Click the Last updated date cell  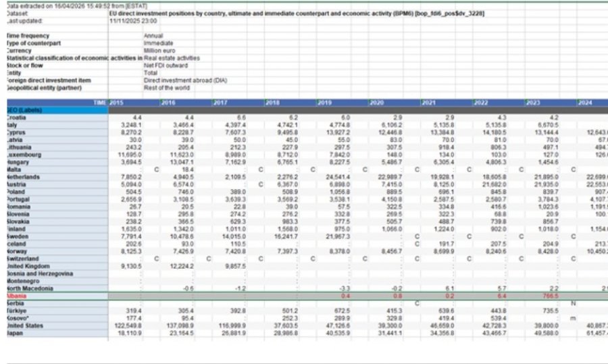click(133, 21)
